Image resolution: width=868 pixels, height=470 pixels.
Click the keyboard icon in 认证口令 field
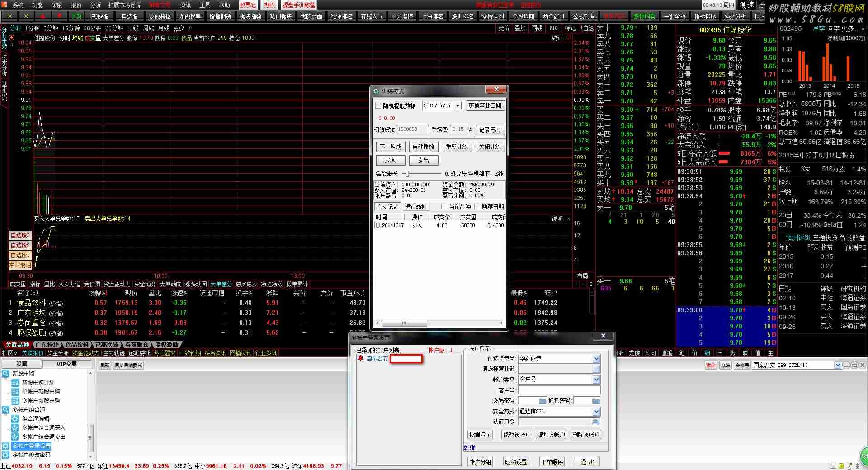point(595,422)
